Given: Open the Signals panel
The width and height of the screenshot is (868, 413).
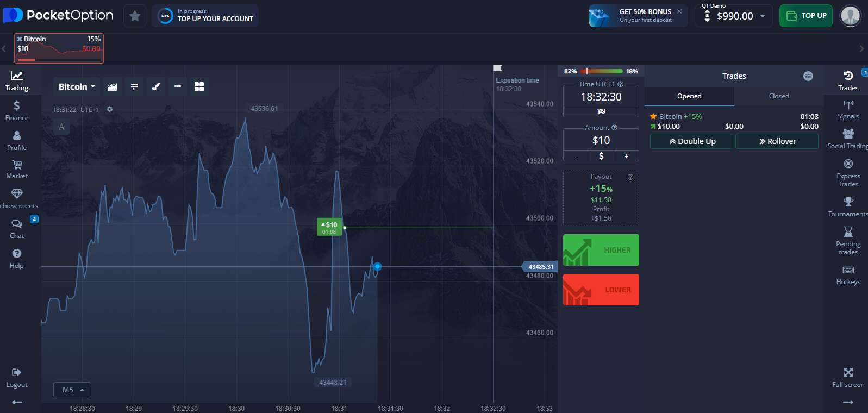Looking at the screenshot, I should tap(848, 110).
